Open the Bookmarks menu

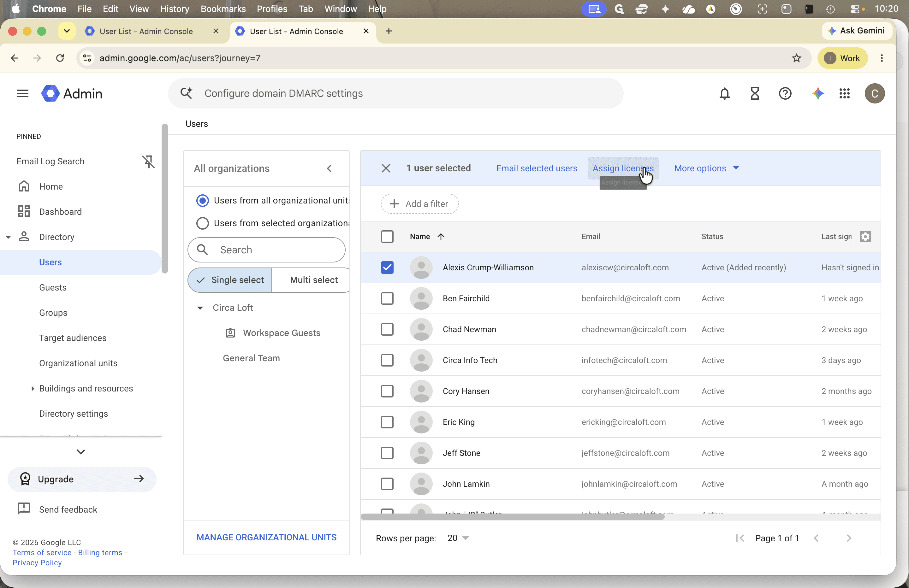coord(223,9)
